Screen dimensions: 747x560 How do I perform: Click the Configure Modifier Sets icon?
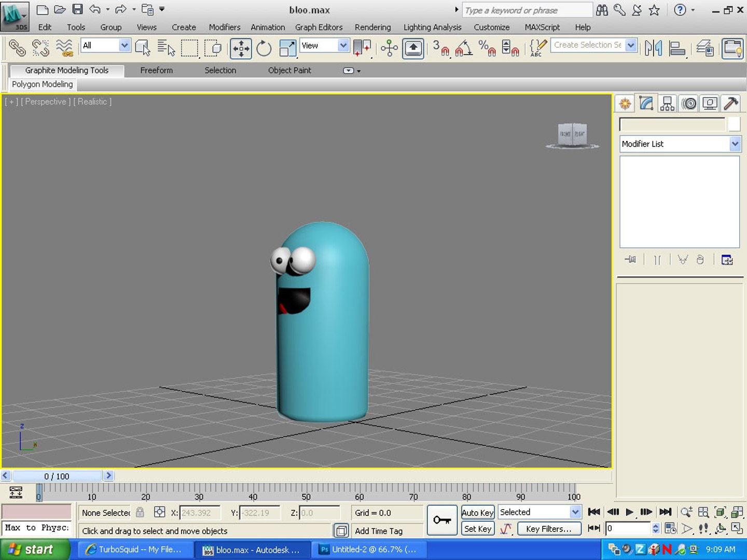[727, 260]
